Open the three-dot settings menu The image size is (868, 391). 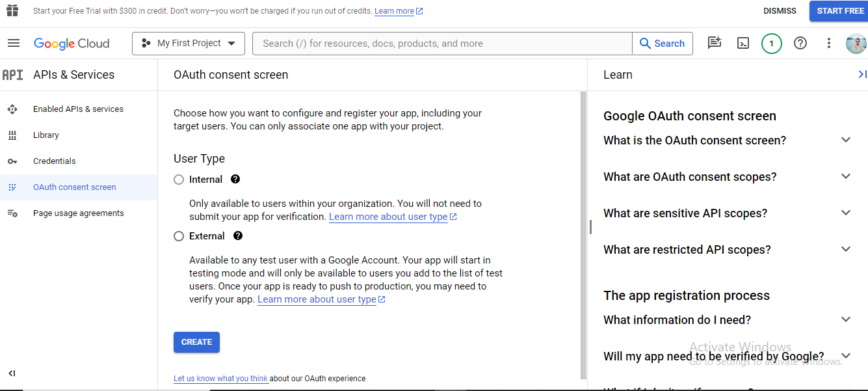point(829,44)
